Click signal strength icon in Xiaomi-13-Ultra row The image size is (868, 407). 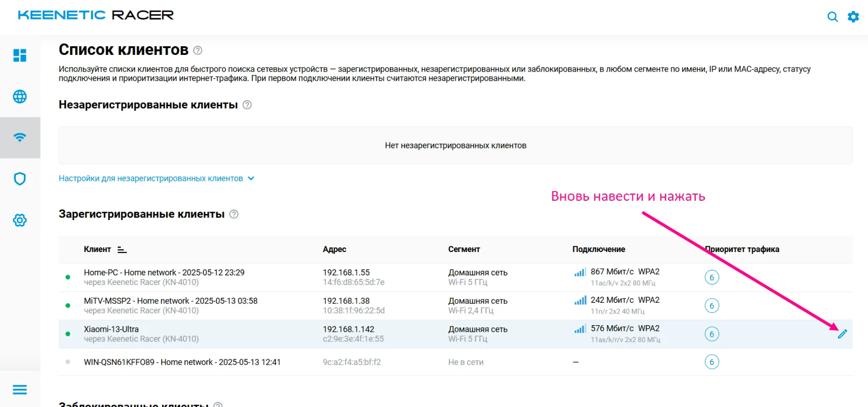click(580, 329)
